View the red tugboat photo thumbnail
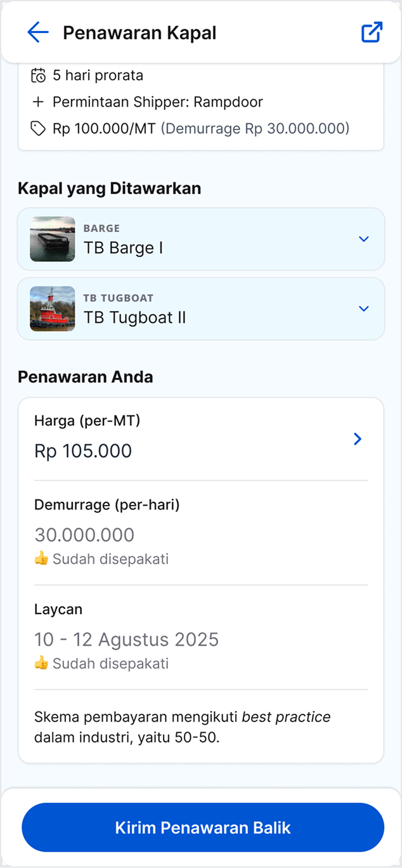Screen dimensions: 402x868 coord(53,309)
